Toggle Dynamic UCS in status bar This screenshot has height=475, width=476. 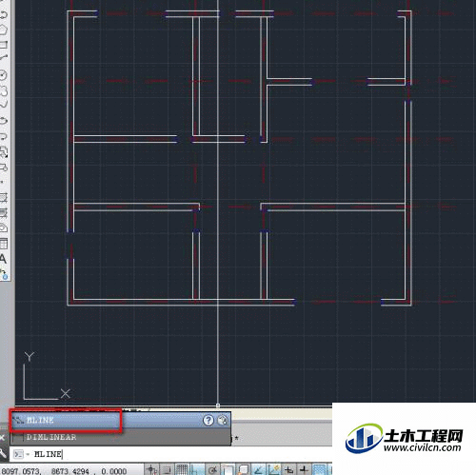(x=274, y=469)
